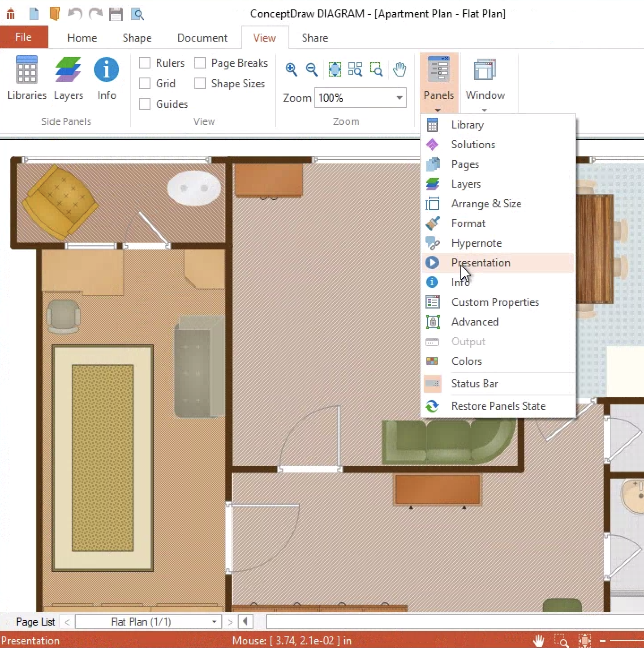Click the Layers side panel icon
The width and height of the screenshot is (644, 648).
(x=68, y=77)
